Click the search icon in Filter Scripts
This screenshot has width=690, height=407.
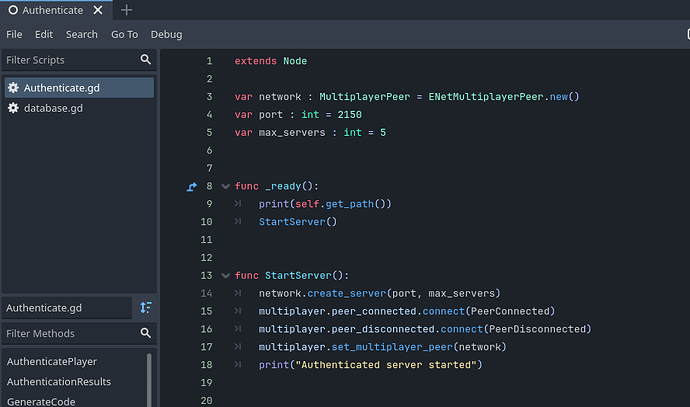point(146,59)
